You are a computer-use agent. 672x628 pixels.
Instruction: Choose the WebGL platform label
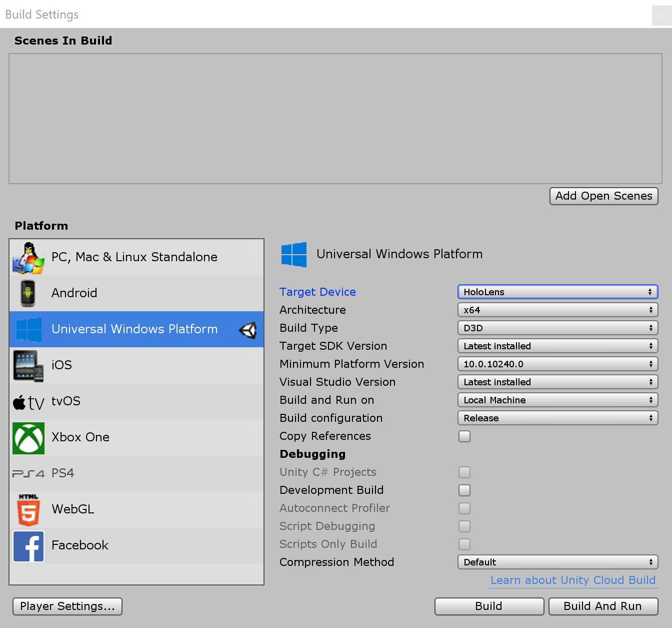point(73,509)
